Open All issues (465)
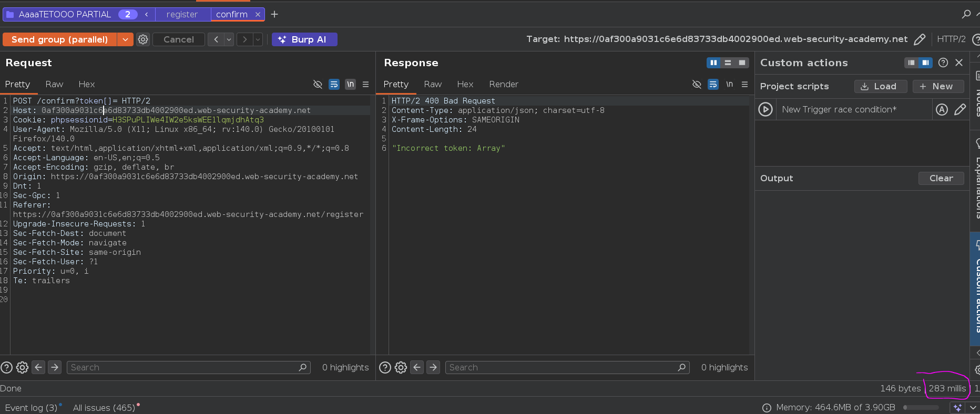The height and width of the screenshot is (414, 980). click(104, 408)
